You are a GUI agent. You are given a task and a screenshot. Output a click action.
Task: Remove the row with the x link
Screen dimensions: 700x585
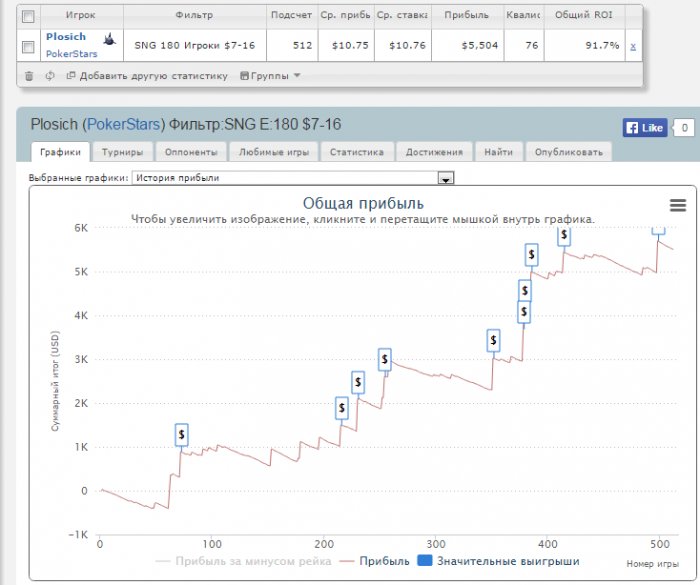tap(632, 45)
